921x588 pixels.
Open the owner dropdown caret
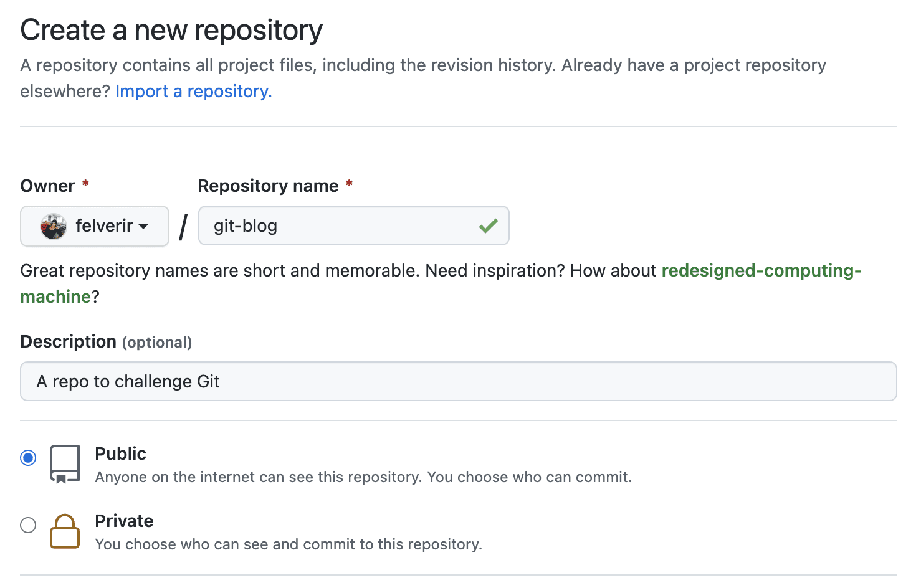point(144,227)
